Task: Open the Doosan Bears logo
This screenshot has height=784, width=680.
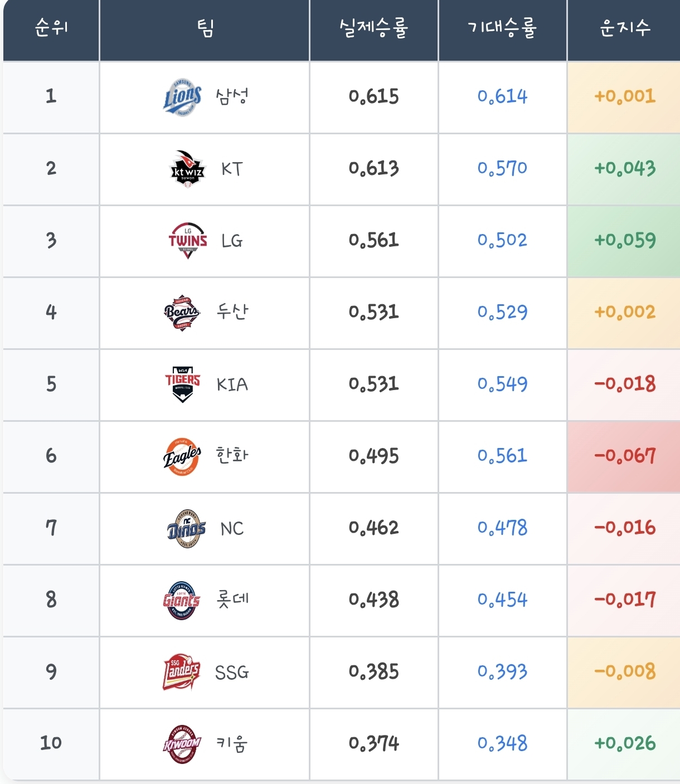Action: point(182,313)
